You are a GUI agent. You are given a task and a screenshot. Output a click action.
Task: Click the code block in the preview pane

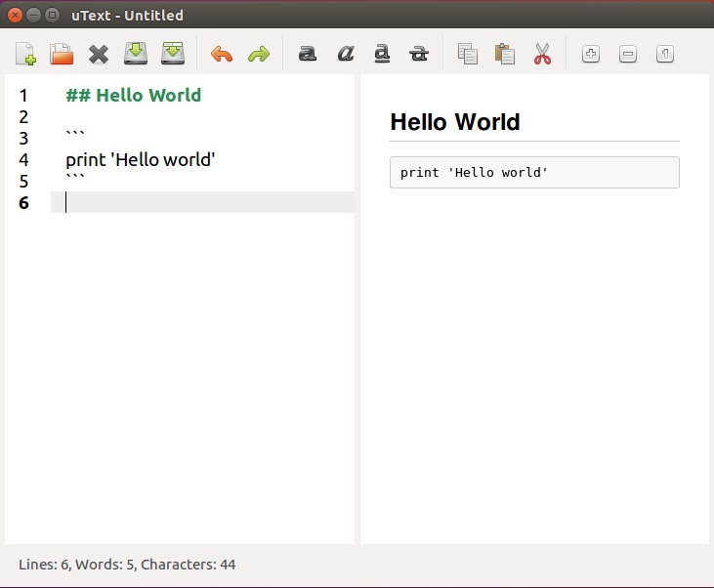(x=534, y=172)
